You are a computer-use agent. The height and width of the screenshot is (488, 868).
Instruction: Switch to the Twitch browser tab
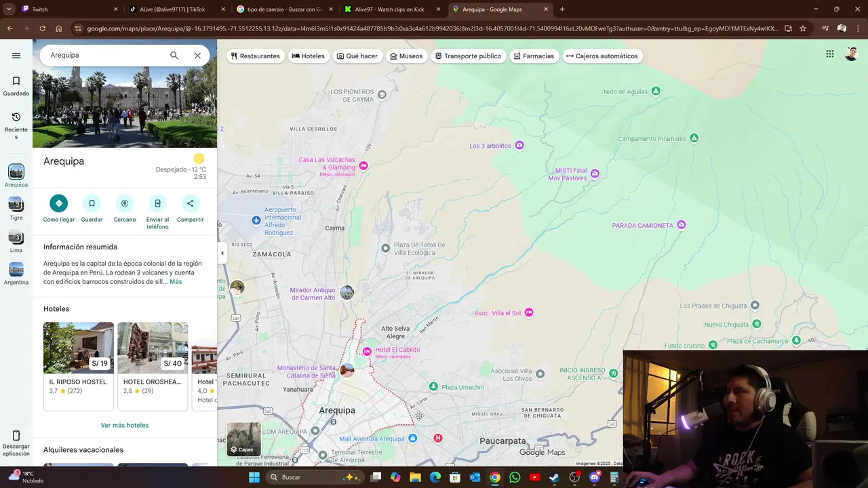point(69,9)
